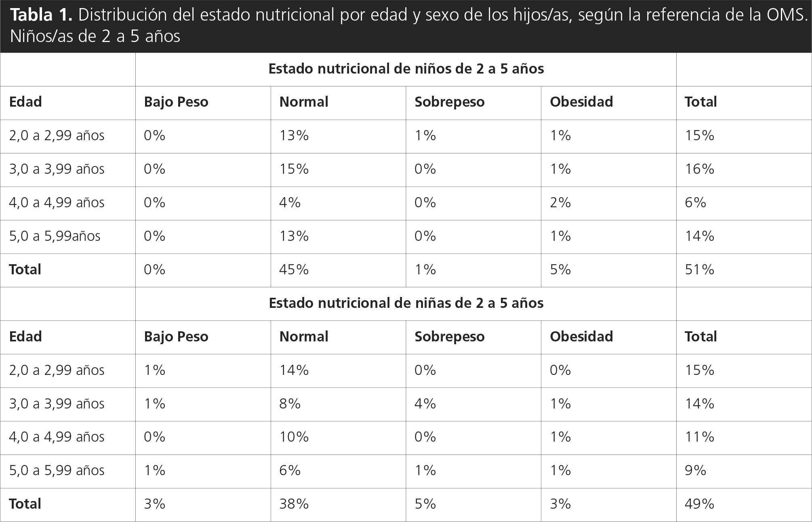Click the "Sobrepeso" header in the girls' table
This screenshot has height=522, width=812.
(449, 337)
